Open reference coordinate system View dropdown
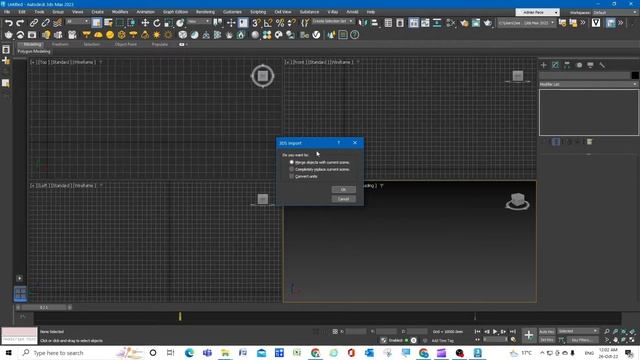 (199, 21)
